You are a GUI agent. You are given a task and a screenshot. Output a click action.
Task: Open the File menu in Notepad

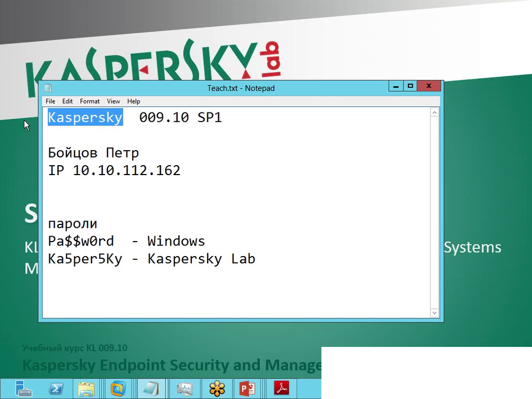[x=50, y=101]
